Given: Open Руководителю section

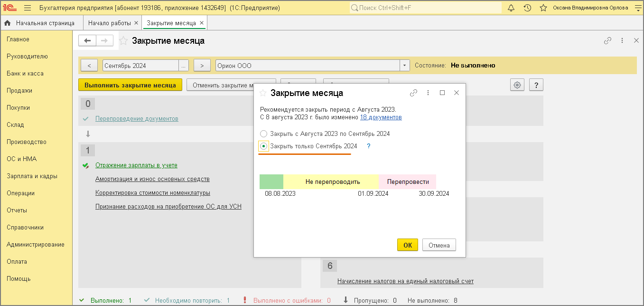Looking at the screenshot, I should pyautogui.click(x=27, y=57).
